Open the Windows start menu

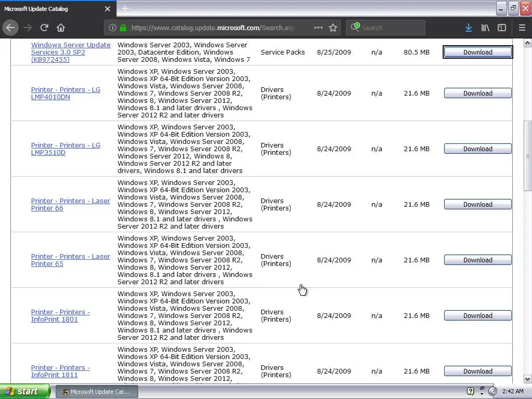(25, 392)
